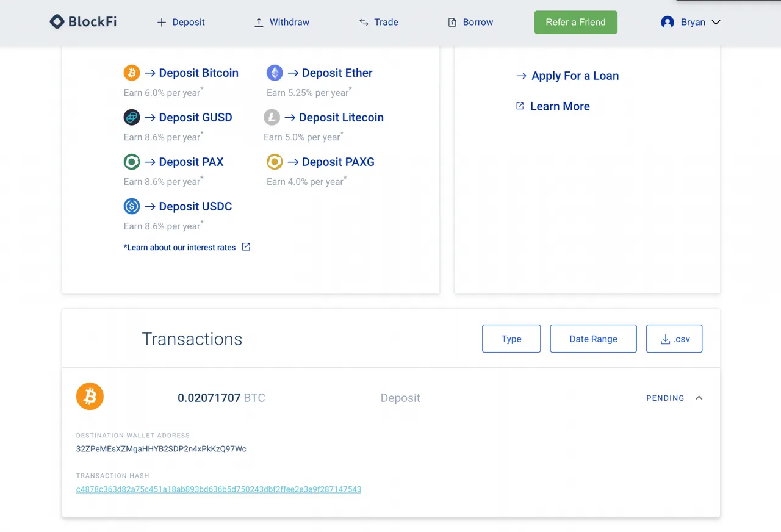Click the PAXG gold coin icon

pyautogui.click(x=275, y=162)
